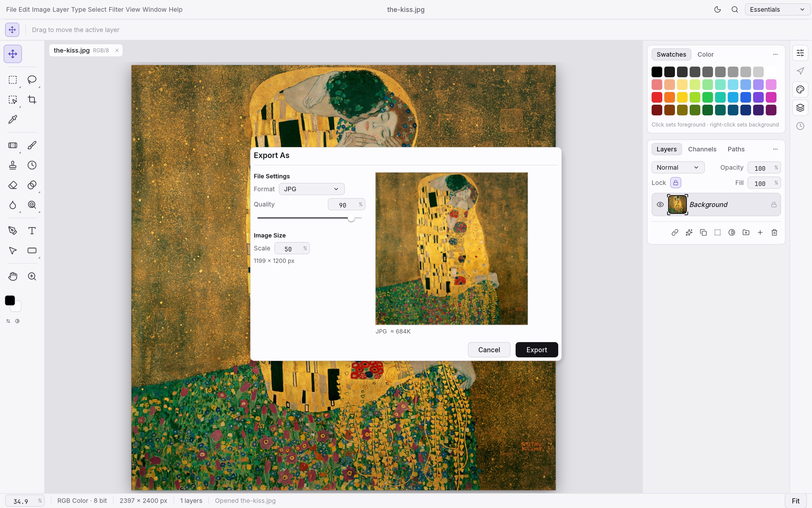812x508 pixels.
Task: Open the Essentials workspace dropdown
Action: coord(777,9)
